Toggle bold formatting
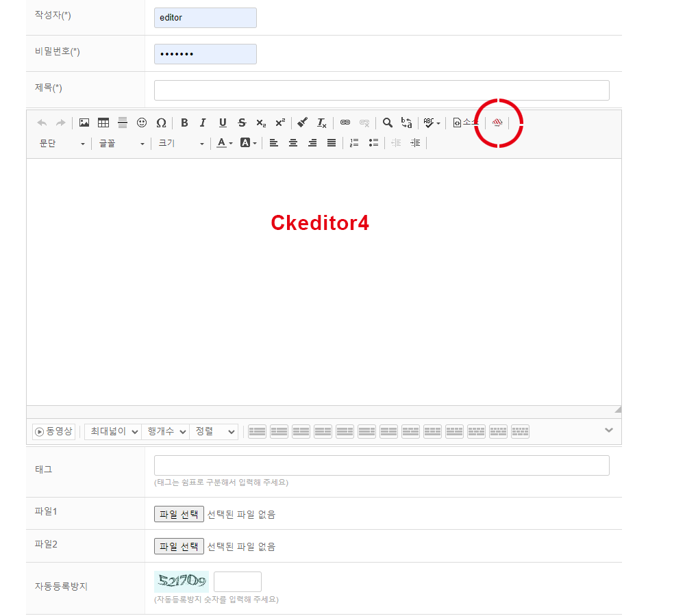The height and width of the screenshot is (616, 685). pos(184,123)
